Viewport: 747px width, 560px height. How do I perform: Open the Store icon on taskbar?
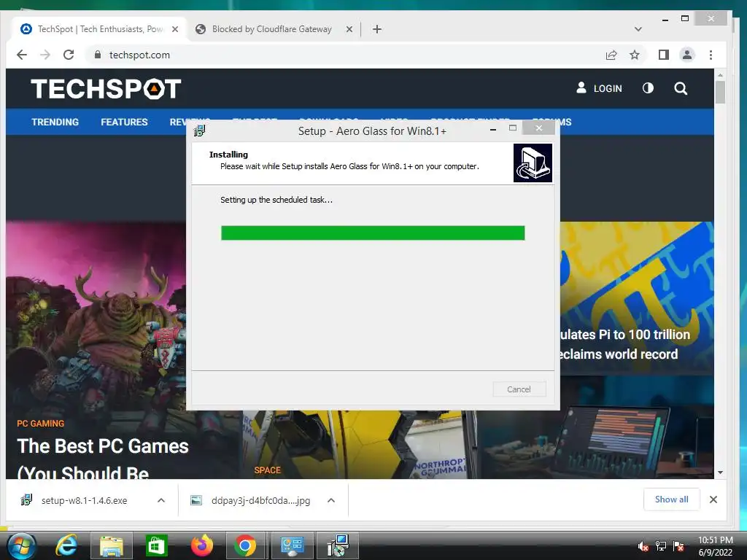click(156, 545)
